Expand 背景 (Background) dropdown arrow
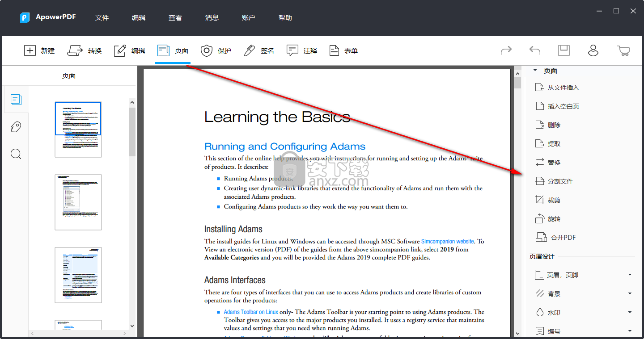 point(630,294)
